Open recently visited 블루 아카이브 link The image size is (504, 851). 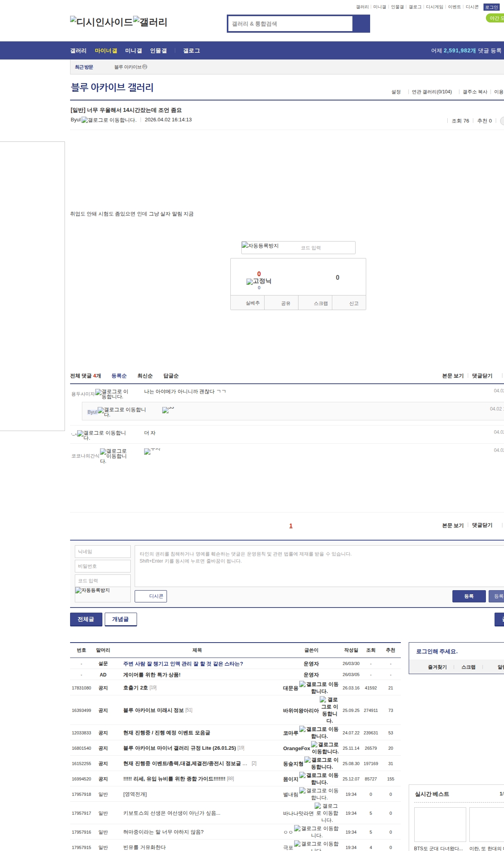(131, 67)
